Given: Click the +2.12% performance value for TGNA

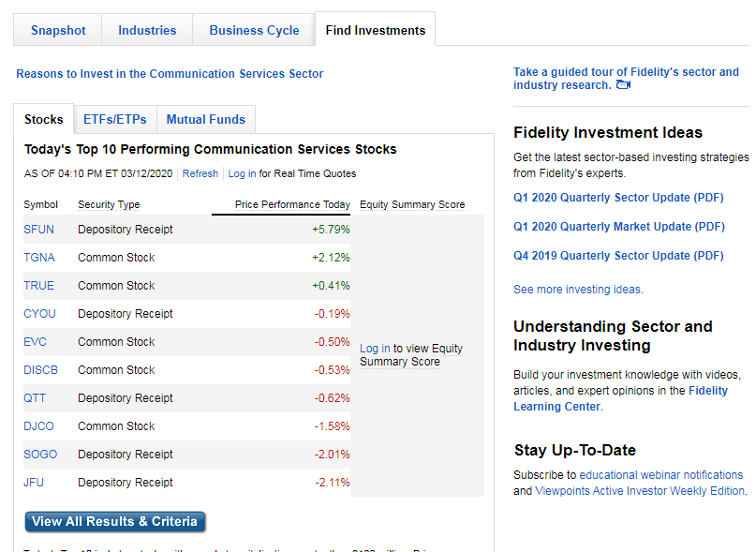Looking at the screenshot, I should click(331, 258).
